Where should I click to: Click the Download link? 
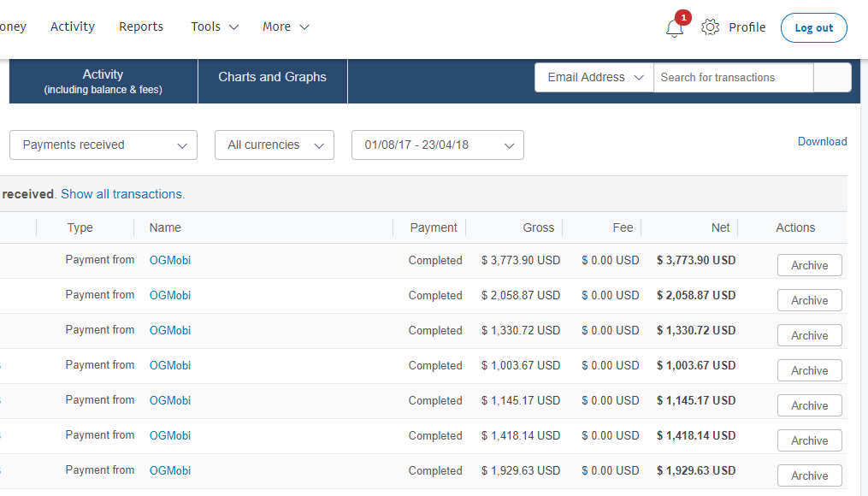coord(822,141)
